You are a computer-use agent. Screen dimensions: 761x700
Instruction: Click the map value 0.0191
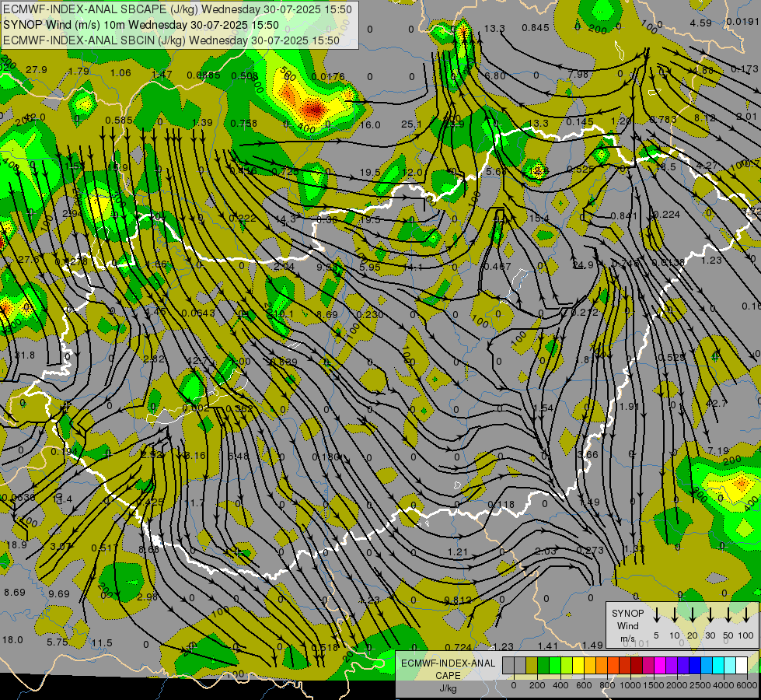[x=742, y=21]
